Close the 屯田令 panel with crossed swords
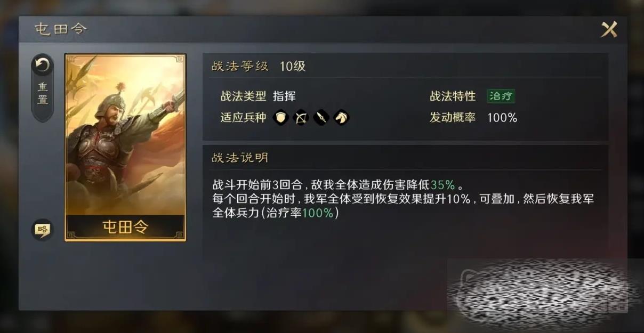The height and width of the screenshot is (333, 644). click(609, 29)
